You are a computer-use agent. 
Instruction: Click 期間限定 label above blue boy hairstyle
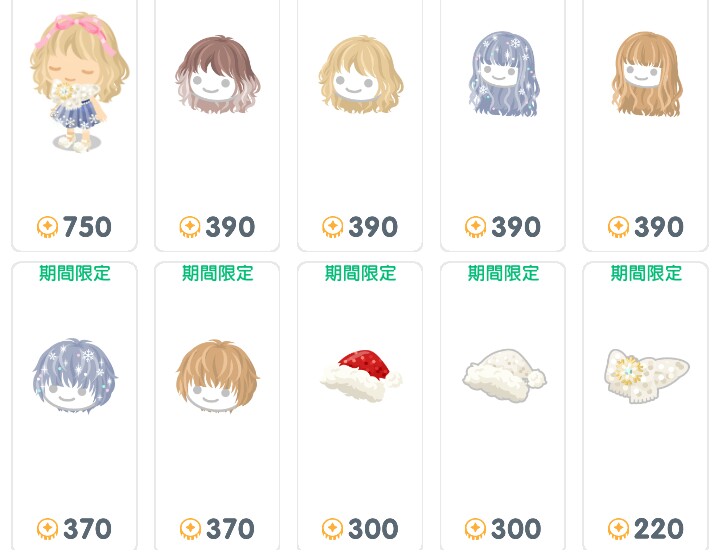click(75, 273)
